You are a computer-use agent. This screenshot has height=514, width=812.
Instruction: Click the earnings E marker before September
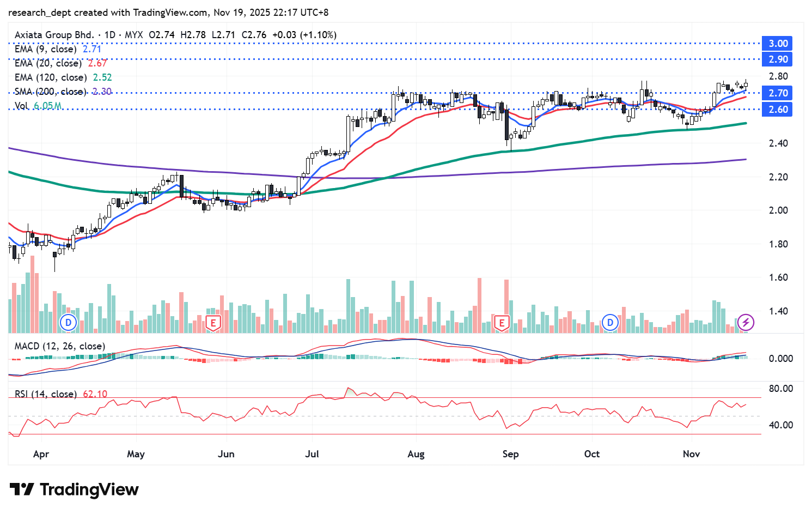[x=502, y=323]
